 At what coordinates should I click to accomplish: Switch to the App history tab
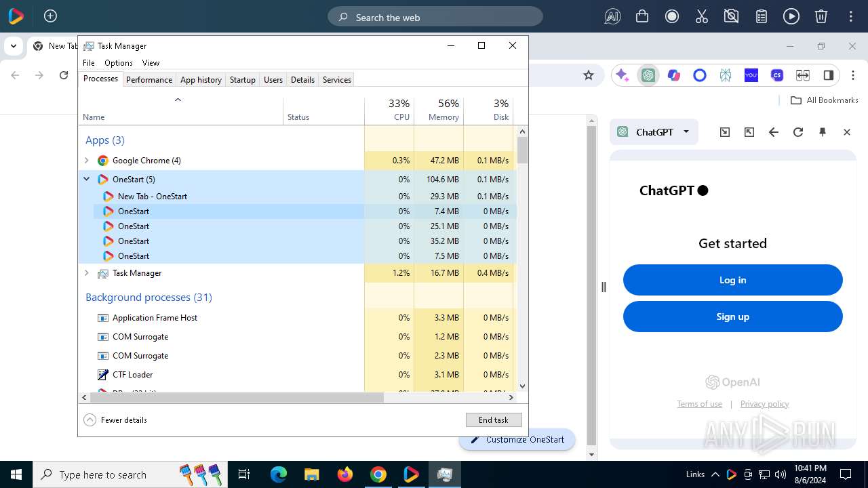pyautogui.click(x=201, y=80)
